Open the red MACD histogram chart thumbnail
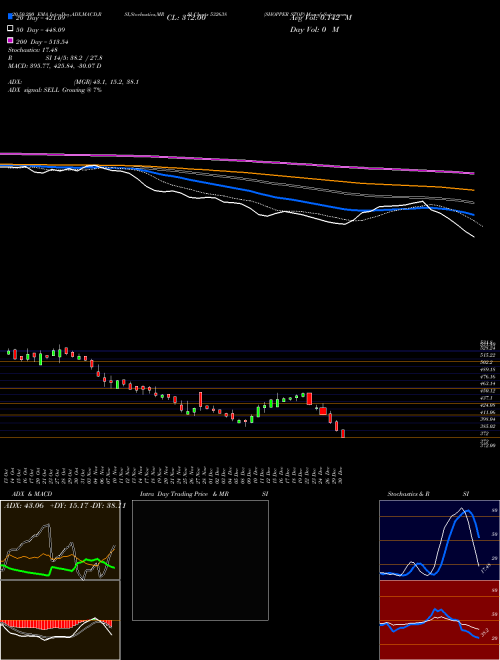500x660 pixels. click(x=60, y=620)
